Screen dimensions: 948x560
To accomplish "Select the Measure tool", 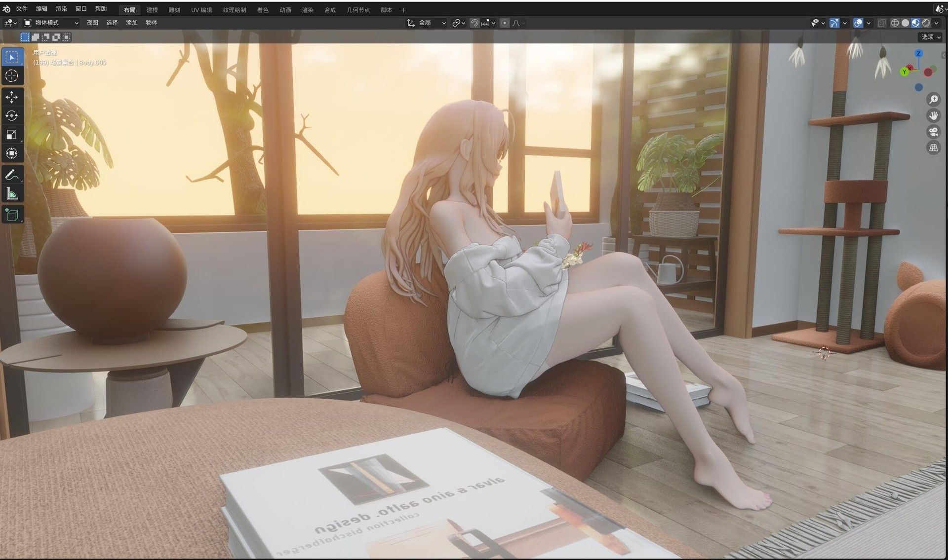I will pyautogui.click(x=12, y=193).
